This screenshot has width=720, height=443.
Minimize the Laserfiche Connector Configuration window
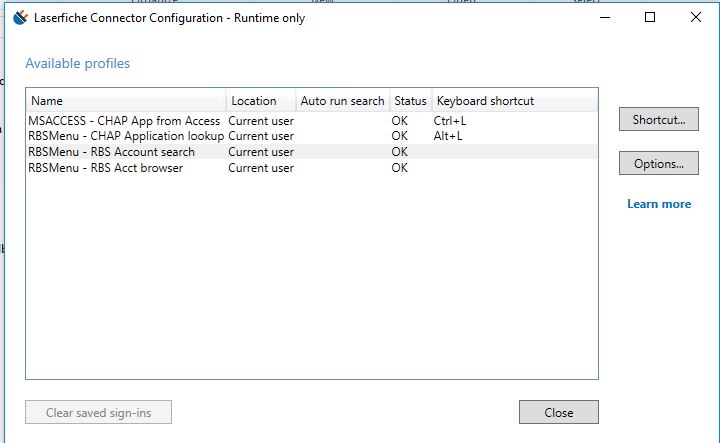pyautogui.click(x=605, y=17)
